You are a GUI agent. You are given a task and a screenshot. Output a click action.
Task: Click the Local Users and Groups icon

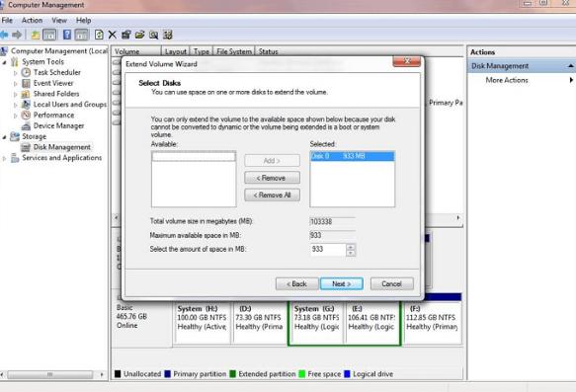point(26,105)
